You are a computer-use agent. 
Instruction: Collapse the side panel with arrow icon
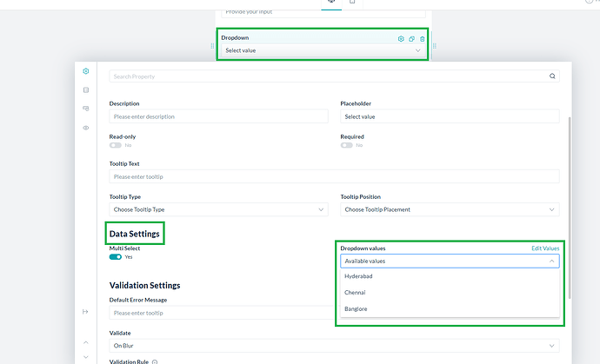point(85,312)
